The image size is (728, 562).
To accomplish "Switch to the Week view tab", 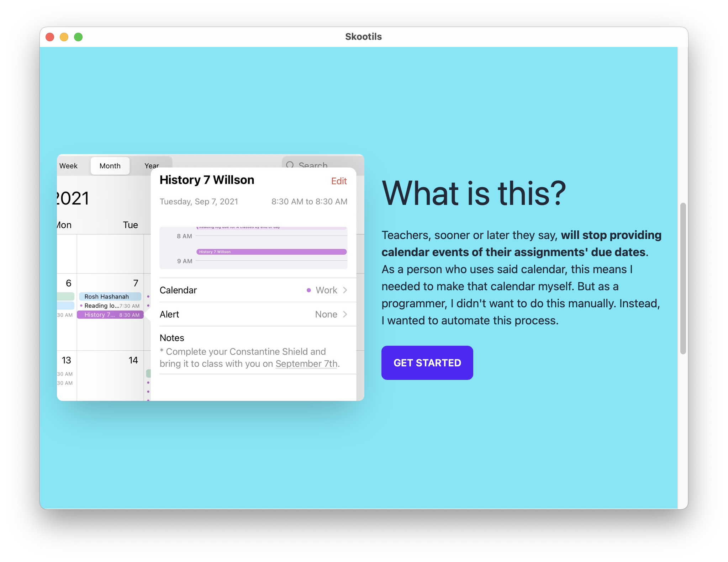I will [x=68, y=166].
